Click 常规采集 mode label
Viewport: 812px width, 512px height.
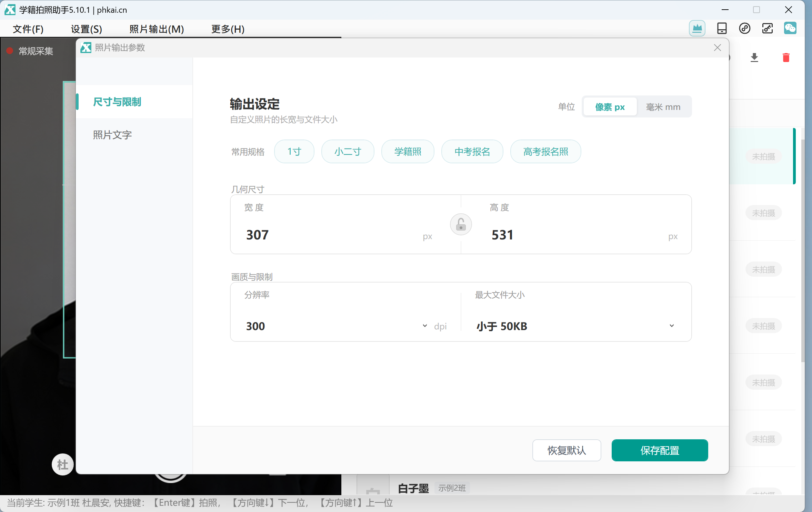point(36,51)
